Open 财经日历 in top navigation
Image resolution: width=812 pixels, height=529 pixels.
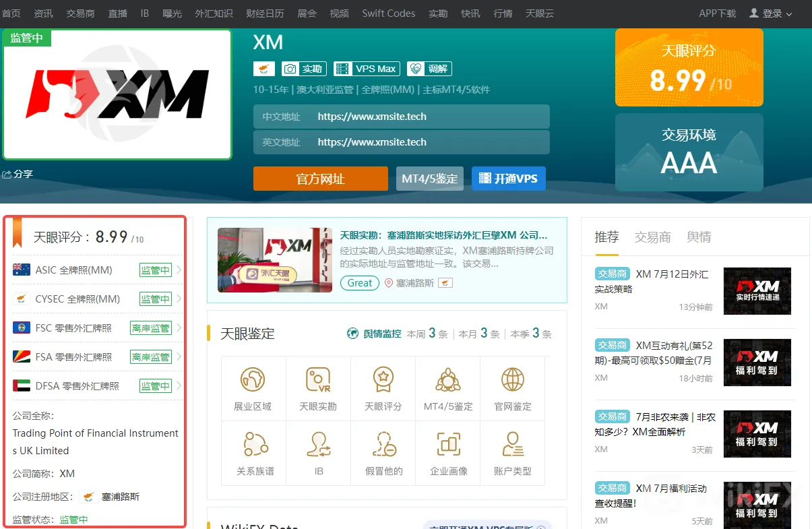(265, 13)
